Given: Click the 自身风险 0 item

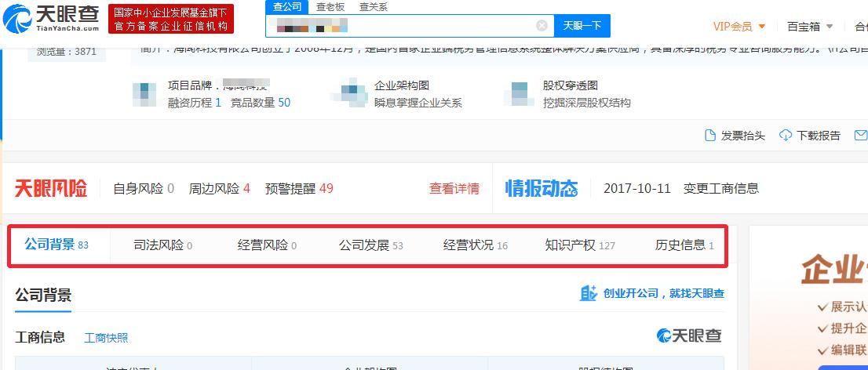Looking at the screenshot, I should click(144, 189).
